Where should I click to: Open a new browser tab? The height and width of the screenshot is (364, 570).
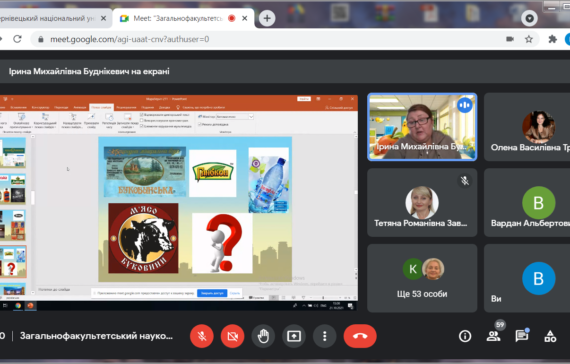pyautogui.click(x=267, y=18)
